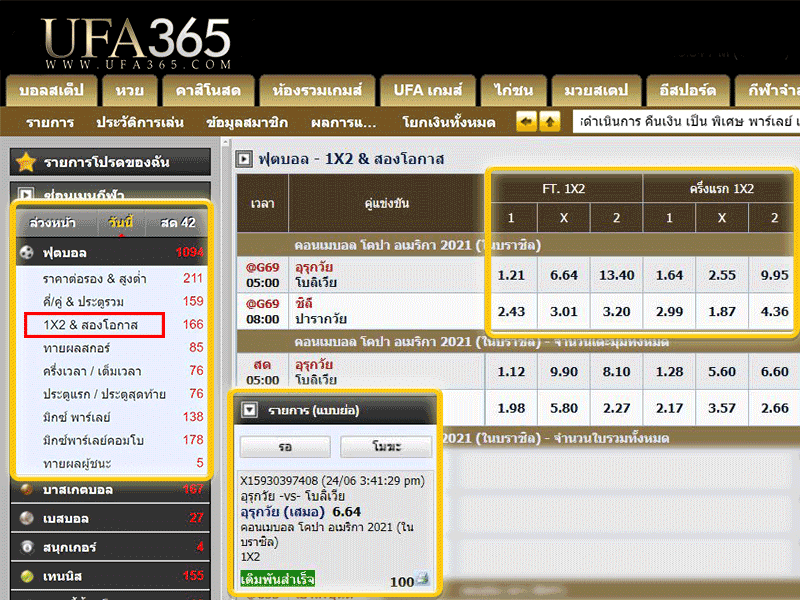Expand the สนุกเกอร์ sport category

[x=110, y=547]
